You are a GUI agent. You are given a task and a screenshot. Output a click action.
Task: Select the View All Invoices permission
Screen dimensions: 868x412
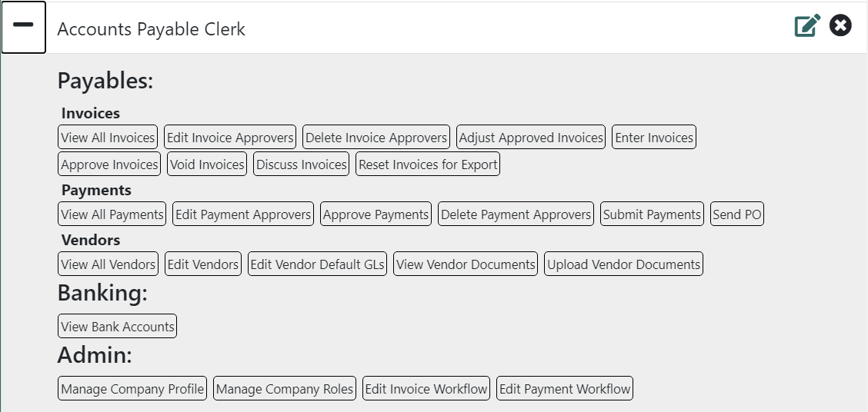[108, 137]
